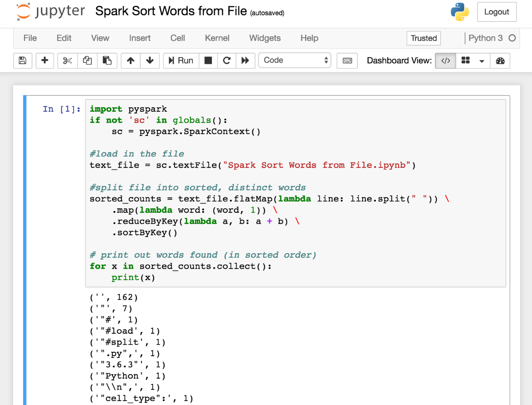Click the '.reduceByKey' code line
This screenshot has height=405, width=532.
point(206,221)
